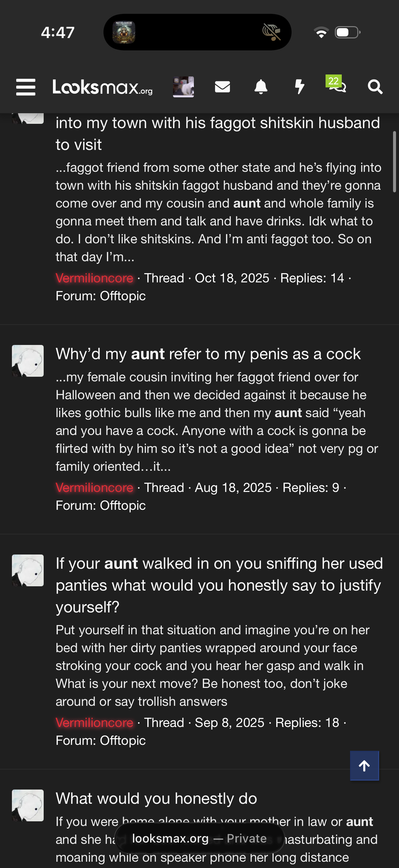Tap the avatar beside the Aug 18 thread

click(27, 361)
